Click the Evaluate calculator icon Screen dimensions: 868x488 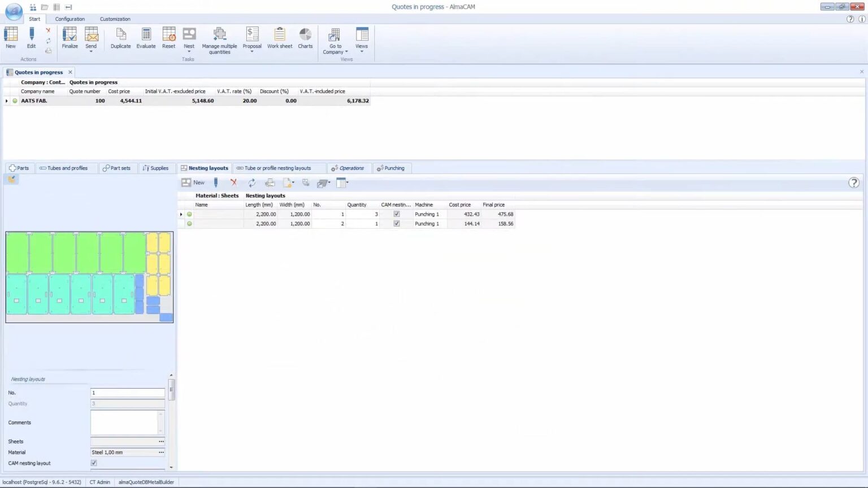coord(146,35)
